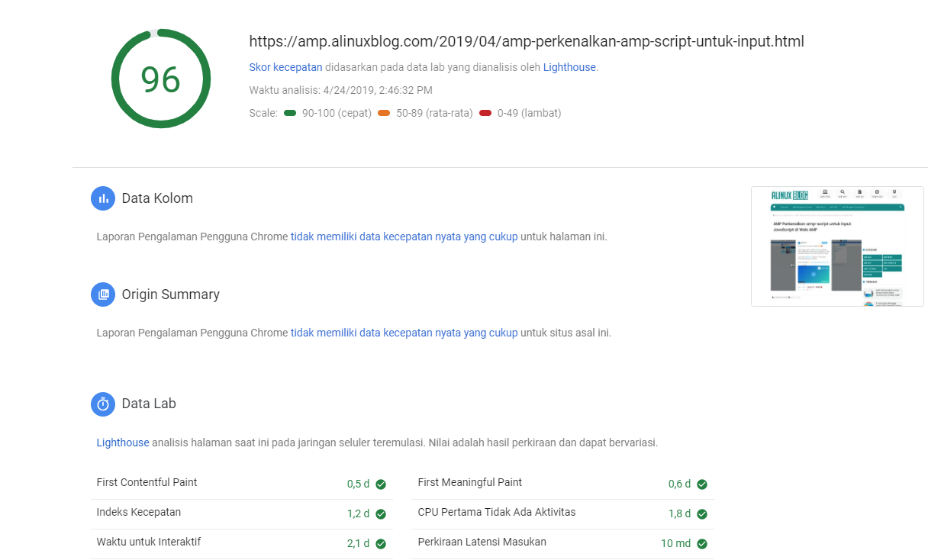Click Perkiraan Latensi Masukan check icon

point(702,543)
